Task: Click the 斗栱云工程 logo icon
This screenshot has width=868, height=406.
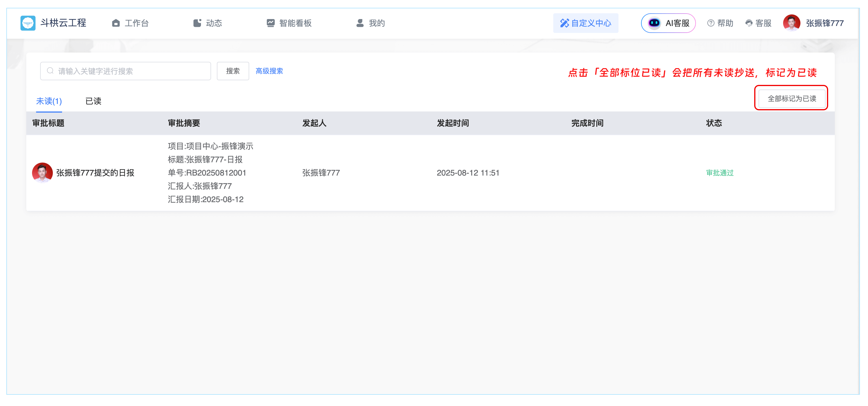Action: pos(28,23)
